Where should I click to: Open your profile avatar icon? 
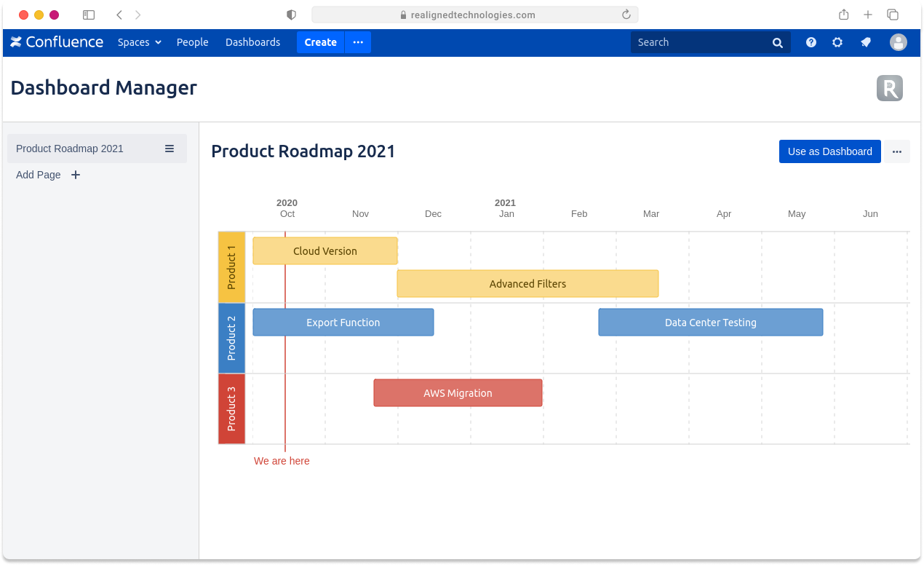(x=898, y=42)
